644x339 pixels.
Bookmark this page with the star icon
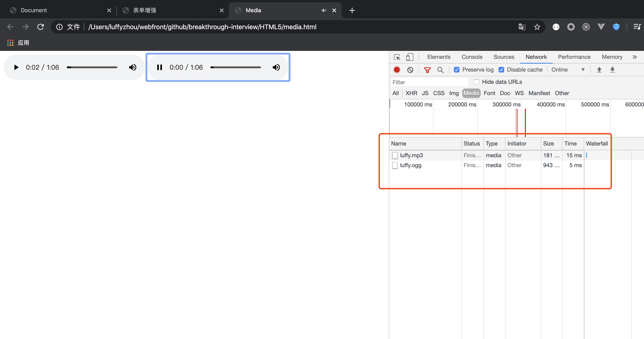(x=537, y=27)
